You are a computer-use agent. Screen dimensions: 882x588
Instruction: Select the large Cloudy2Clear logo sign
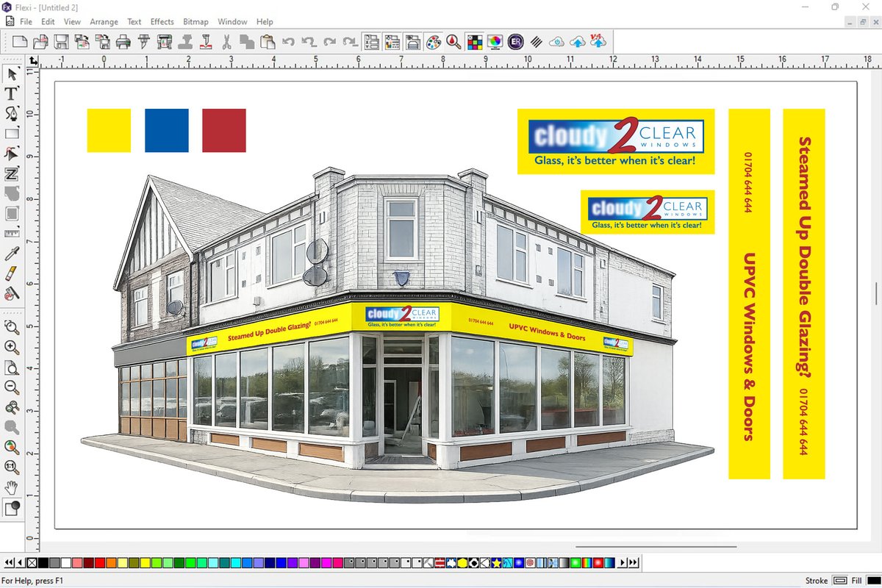click(616, 141)
